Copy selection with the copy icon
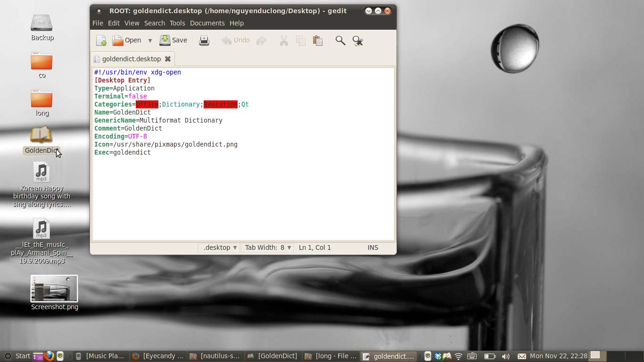 click(300, 41)
